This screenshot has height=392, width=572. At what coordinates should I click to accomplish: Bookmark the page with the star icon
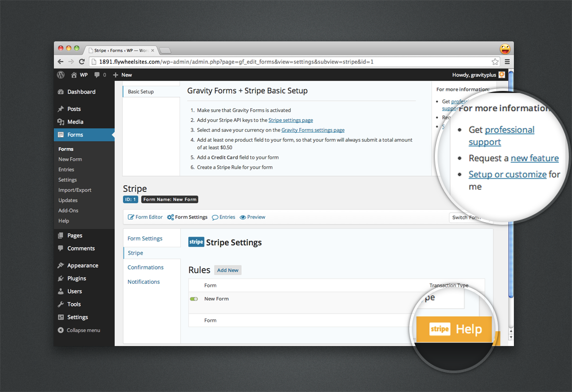tap(495, 62)
